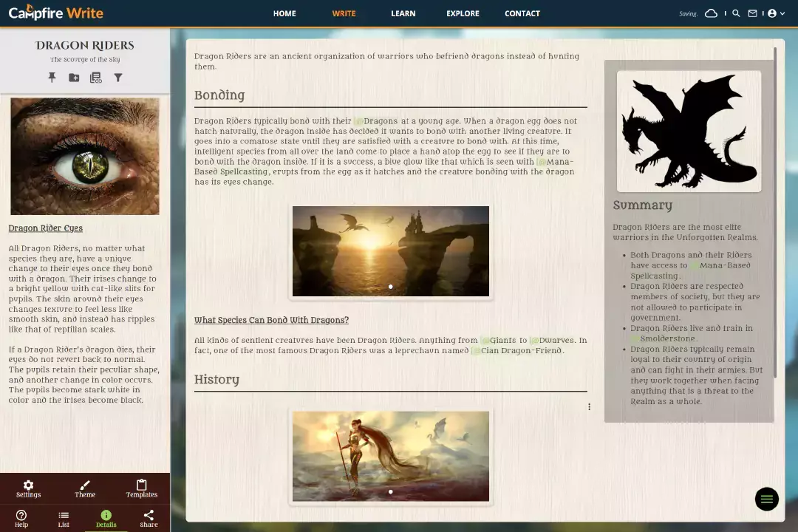Open the mail inbox icon
Image resolution: width=798 pixels, height=532 pixels.
tap(753, 13)
